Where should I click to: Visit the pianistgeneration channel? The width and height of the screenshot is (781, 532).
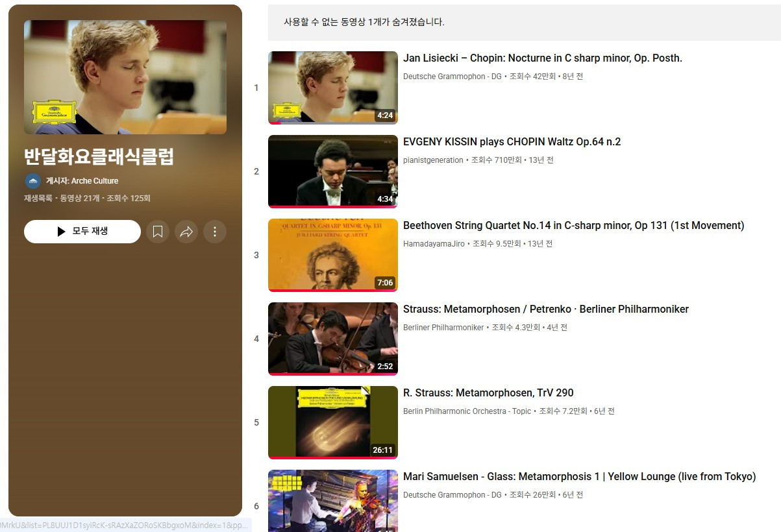(x=433, y=160)
